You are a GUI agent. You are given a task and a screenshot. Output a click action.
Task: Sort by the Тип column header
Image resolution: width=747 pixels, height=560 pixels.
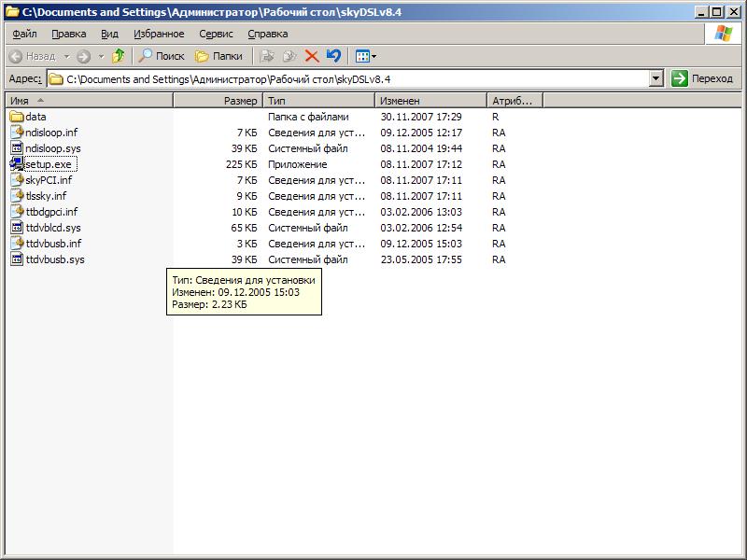pos(319,101)
